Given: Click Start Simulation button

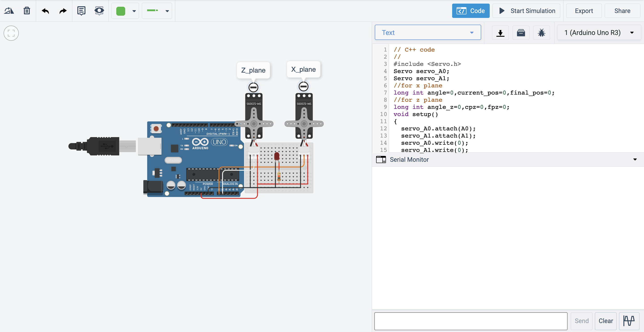Looking at the screenshot, I should [526, 11].
